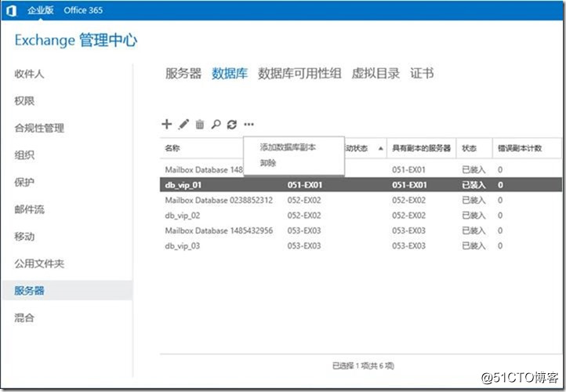Image resolution: width=566 pixels, height=392 pixels.
Task: Click 已装入 status in db_vip_03 row
Action: point(473,246)
